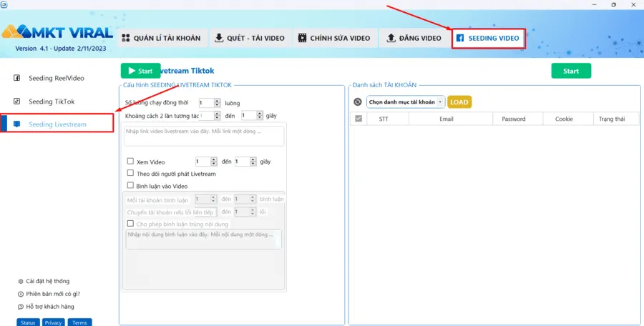
Task: Open the QUẢN LÍ TÀI KHOẢN tab
Action: (x=162, y=38)
